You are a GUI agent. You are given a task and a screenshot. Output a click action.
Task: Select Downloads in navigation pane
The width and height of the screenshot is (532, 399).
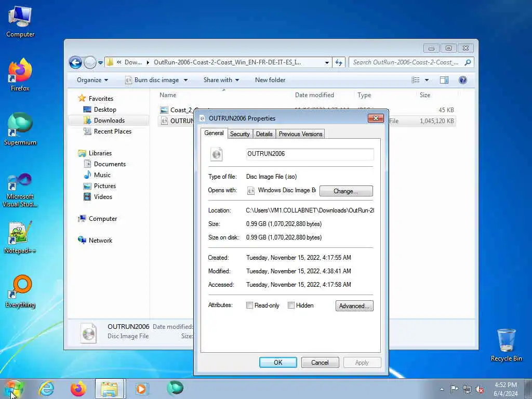(x=109, y=121)
